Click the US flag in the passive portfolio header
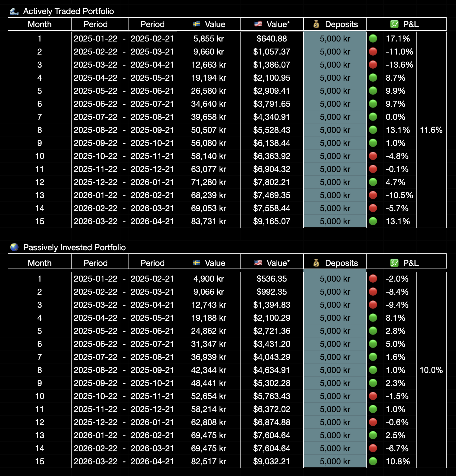Screen dimensions: 456x476 [x=258, y=263]
